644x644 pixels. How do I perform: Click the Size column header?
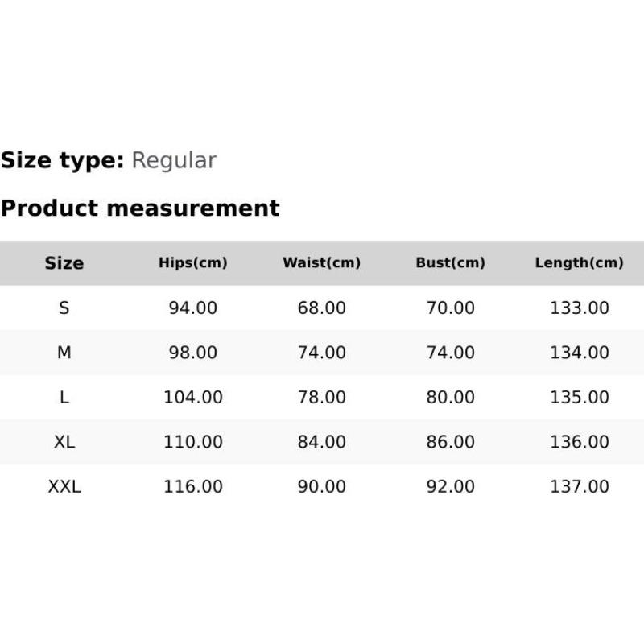(x=64, y=263)
